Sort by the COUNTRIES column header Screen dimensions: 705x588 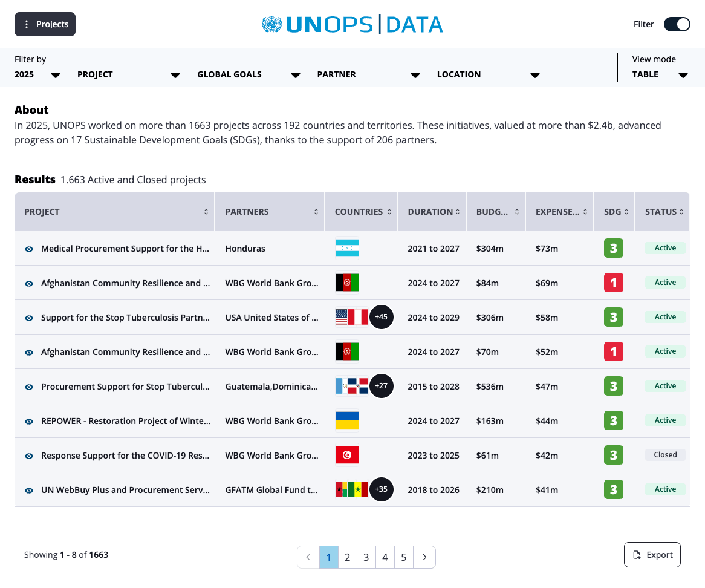362,212
